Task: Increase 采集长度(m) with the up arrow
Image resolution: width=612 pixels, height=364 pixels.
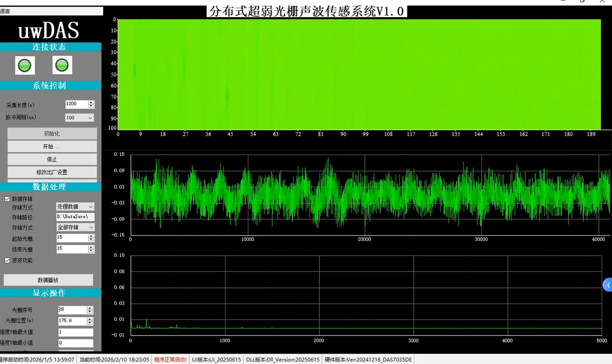Action: [x=91, y=102]
